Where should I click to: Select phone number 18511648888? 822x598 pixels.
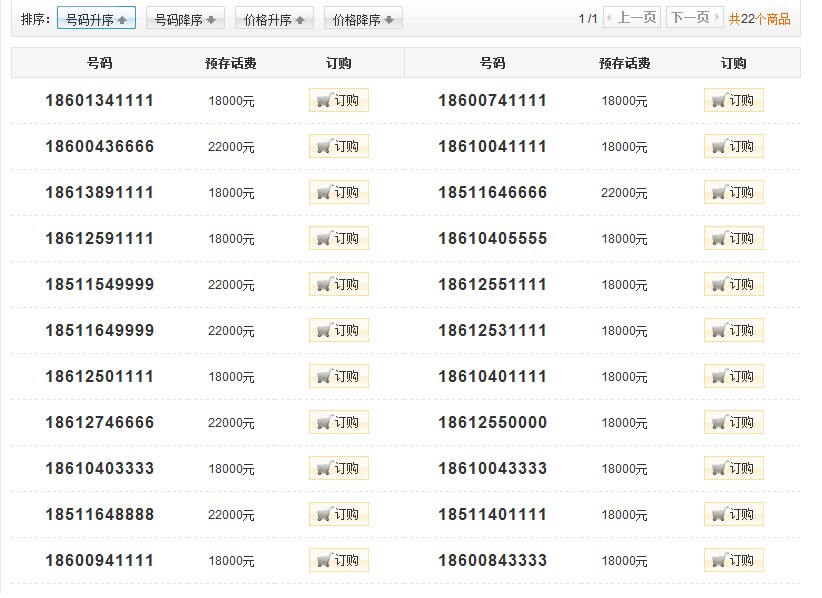click(100, 514)
